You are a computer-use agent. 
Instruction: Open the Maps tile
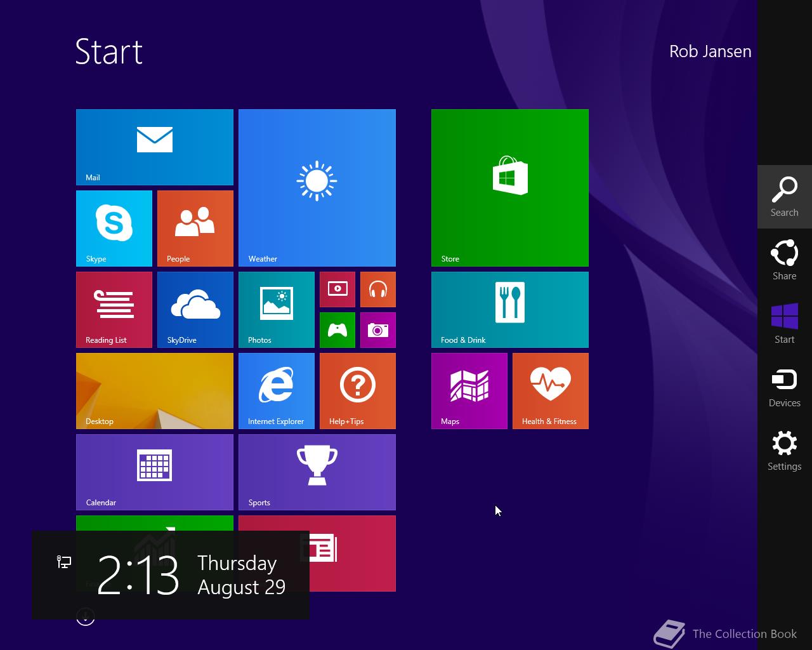pyautogui.click(x=469, y=391)
